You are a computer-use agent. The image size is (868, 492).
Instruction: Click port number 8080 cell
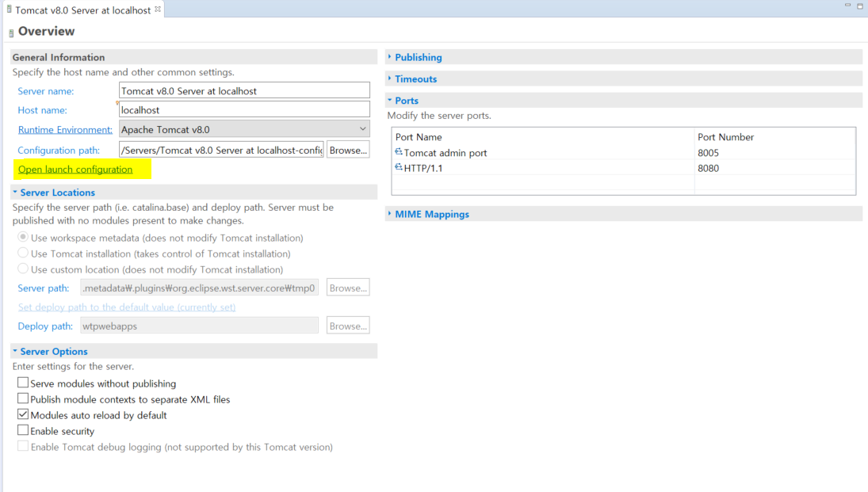[x=708, y=168]
